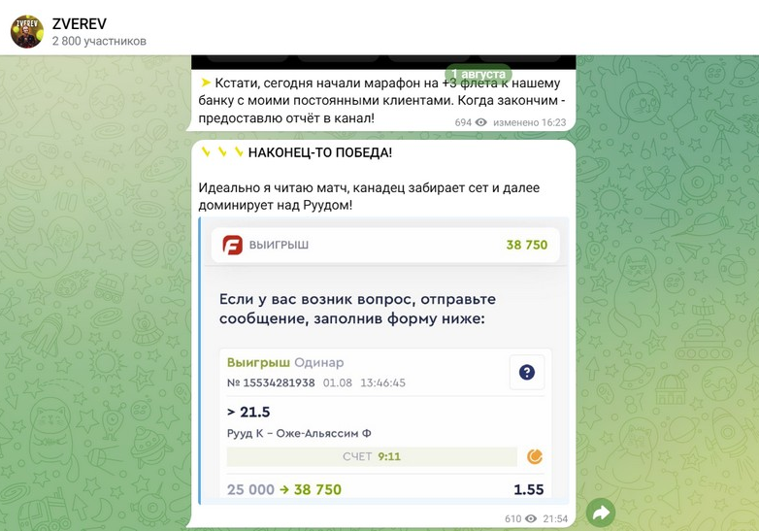Click the Рууд К – Оже-Альяссим Ф match line

pos(299,433)
